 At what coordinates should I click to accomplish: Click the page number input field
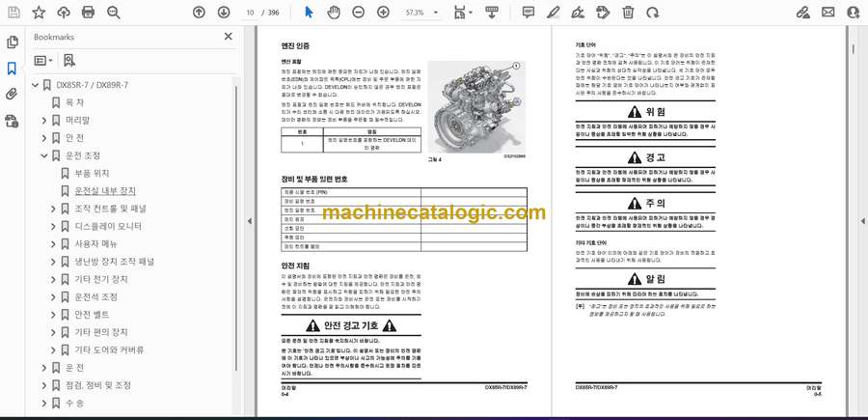click(x=251, y=13)
